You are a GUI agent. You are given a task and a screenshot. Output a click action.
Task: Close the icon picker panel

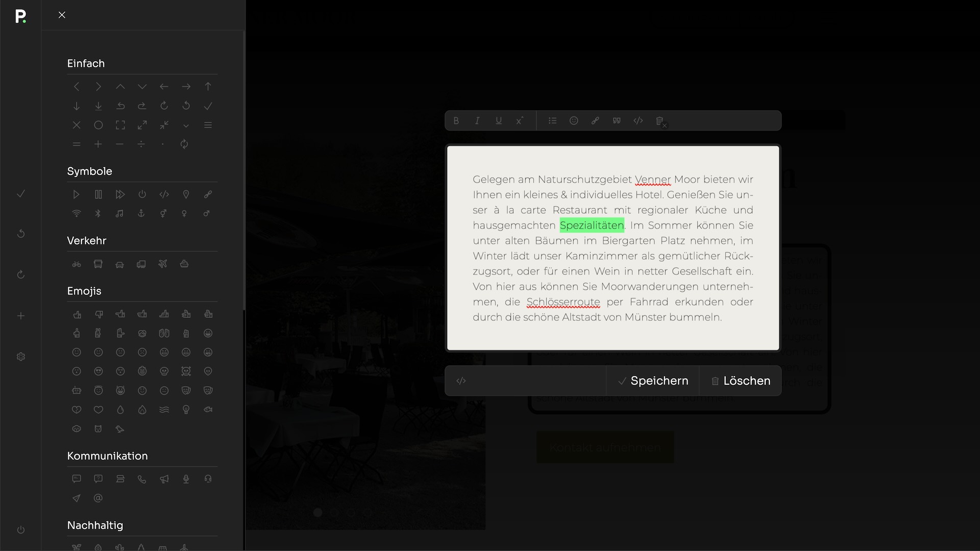(62, 15)
